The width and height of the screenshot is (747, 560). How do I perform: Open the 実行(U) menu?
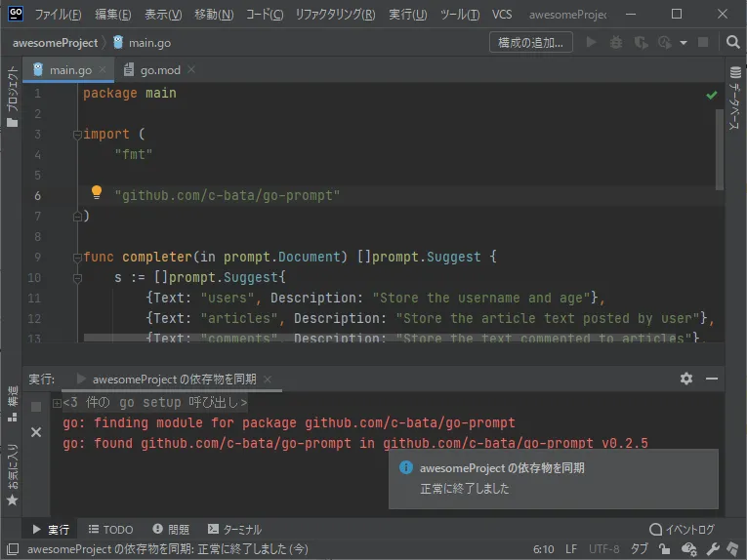point(408,15)
